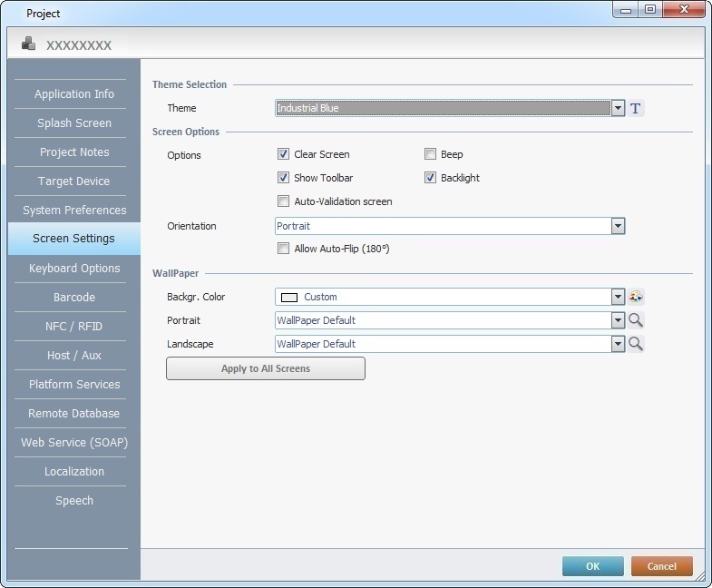Check Allow Auto-Flip (180°)
The height and width of the screenshot is (588, 712).
[x=284, y=249]
